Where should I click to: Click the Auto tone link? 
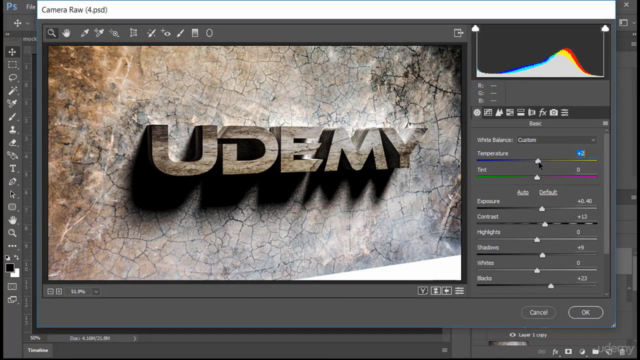click(522, 192)
